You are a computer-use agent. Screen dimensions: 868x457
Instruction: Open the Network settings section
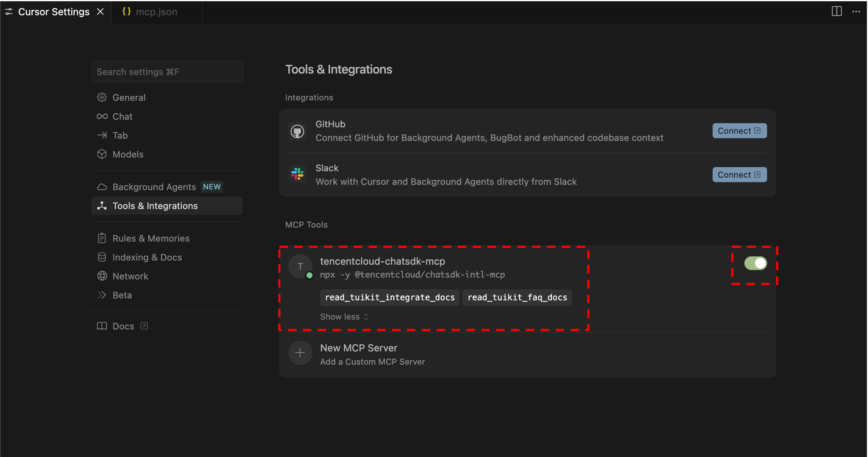(x=167, y=276)
